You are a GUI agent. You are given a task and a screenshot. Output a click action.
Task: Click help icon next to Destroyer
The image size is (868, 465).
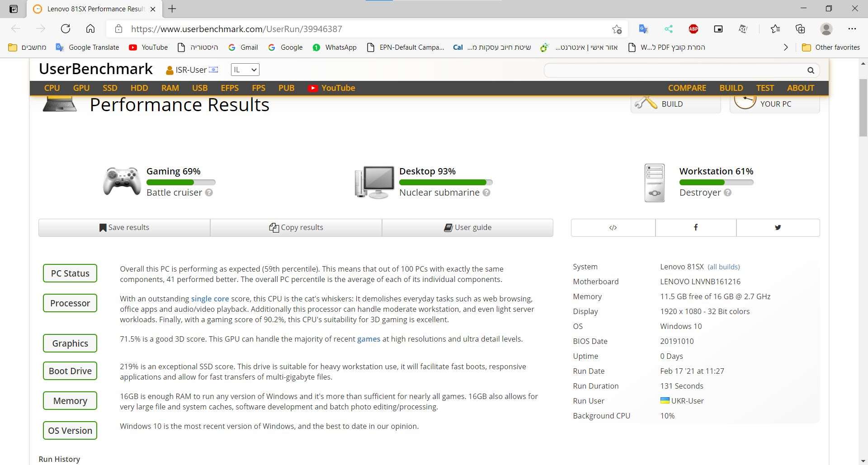pyautogui.click(x=727, y=193)
